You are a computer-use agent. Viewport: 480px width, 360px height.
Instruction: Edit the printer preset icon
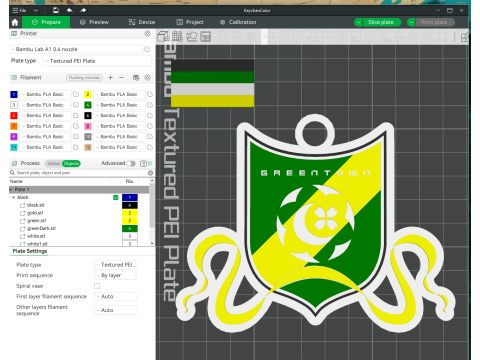[x=147, y=49]
